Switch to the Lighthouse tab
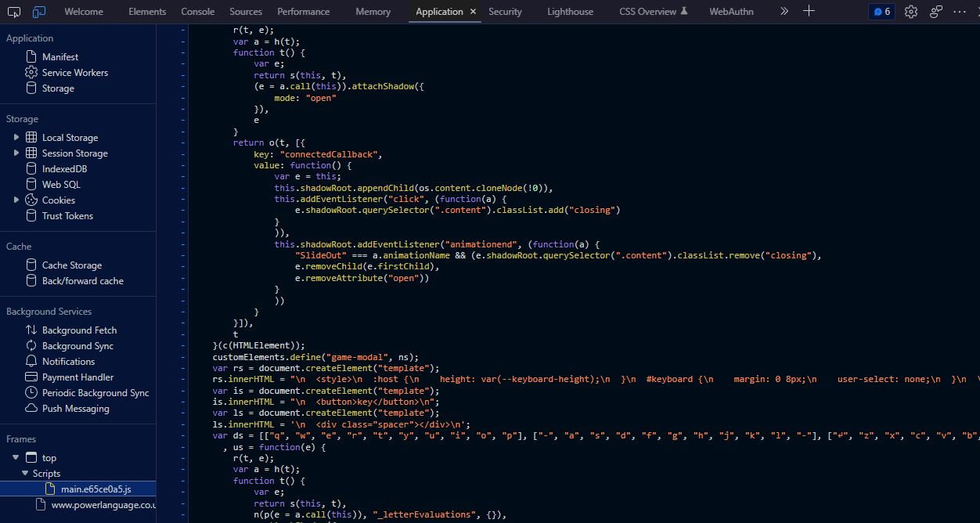This screenshot has width=980, height=523. (570, 12)
